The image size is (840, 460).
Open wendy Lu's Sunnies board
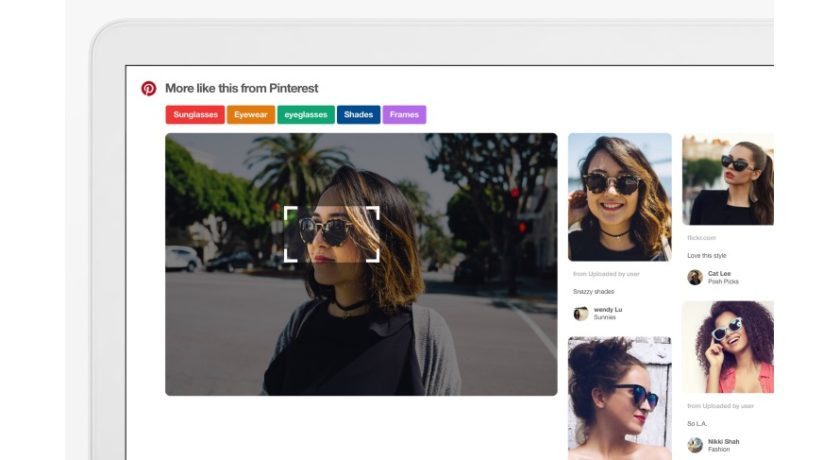pos(606,317)
